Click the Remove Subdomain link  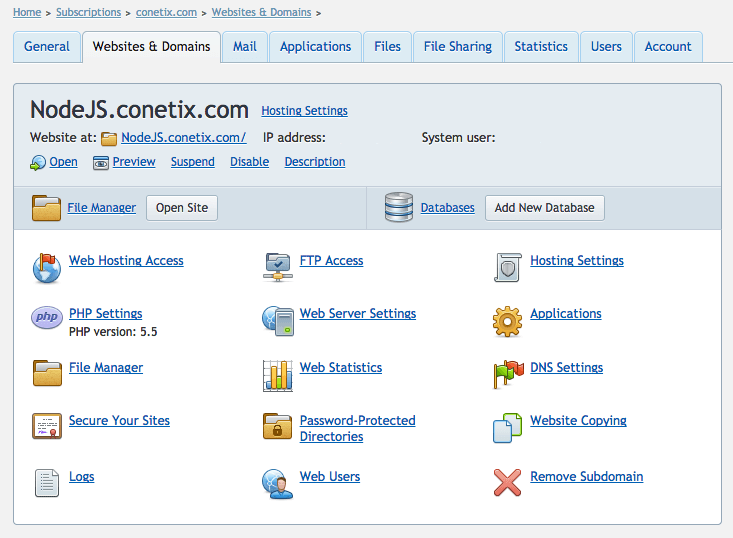coord(587,476)
